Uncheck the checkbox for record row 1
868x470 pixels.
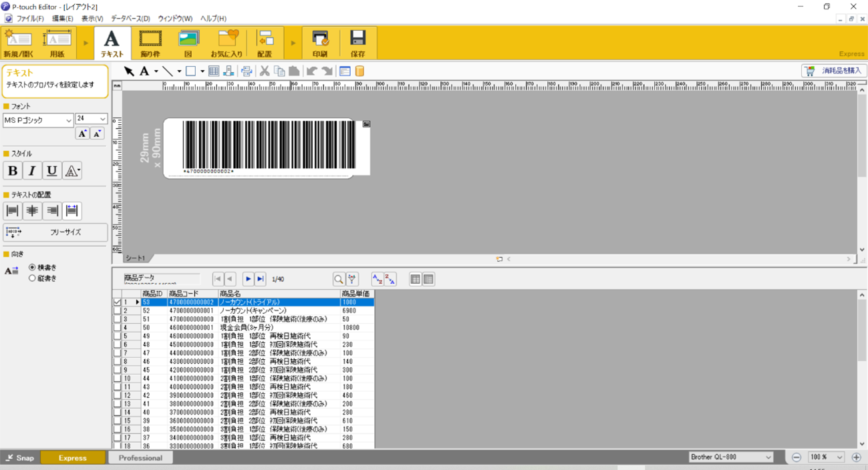click(x=118, y=302)
